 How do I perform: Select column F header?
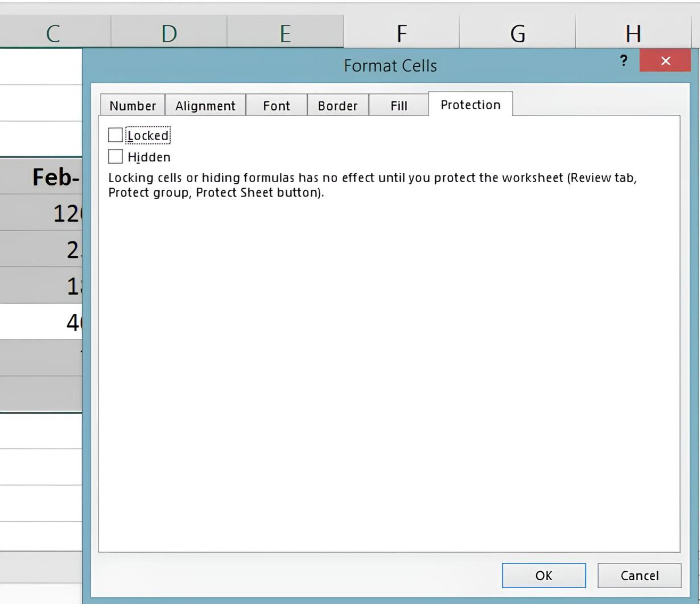pos(401,32)
